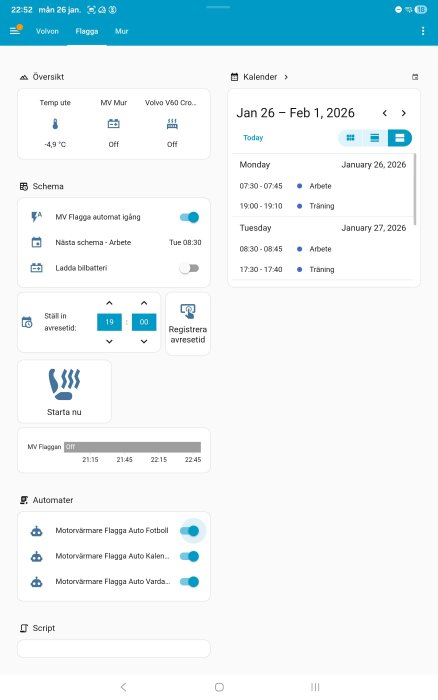The width and height of the screenshot is (438, 700).
Task: Increase the departure hour with up arrow
Action: click(x=109, y=303)
